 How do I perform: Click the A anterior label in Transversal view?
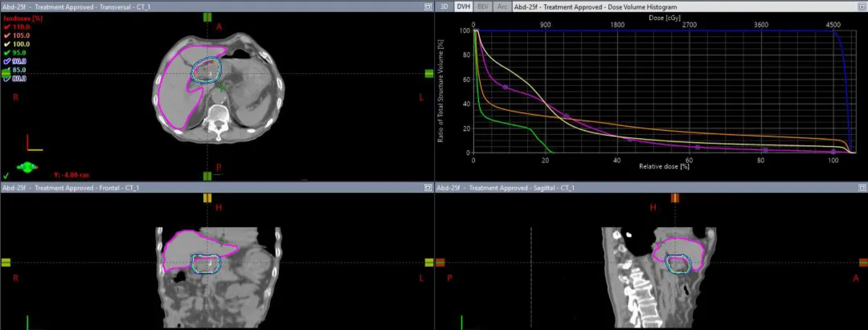219,26
